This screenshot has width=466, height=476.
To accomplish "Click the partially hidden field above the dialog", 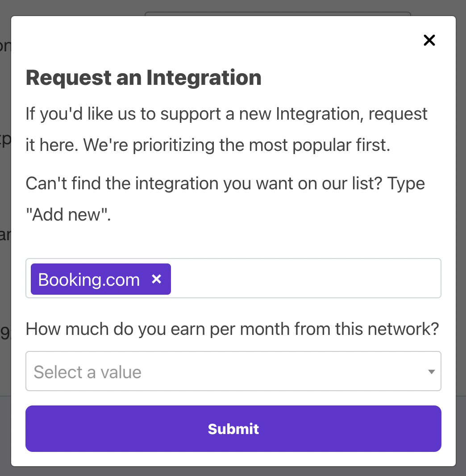I will click(278, 14).
